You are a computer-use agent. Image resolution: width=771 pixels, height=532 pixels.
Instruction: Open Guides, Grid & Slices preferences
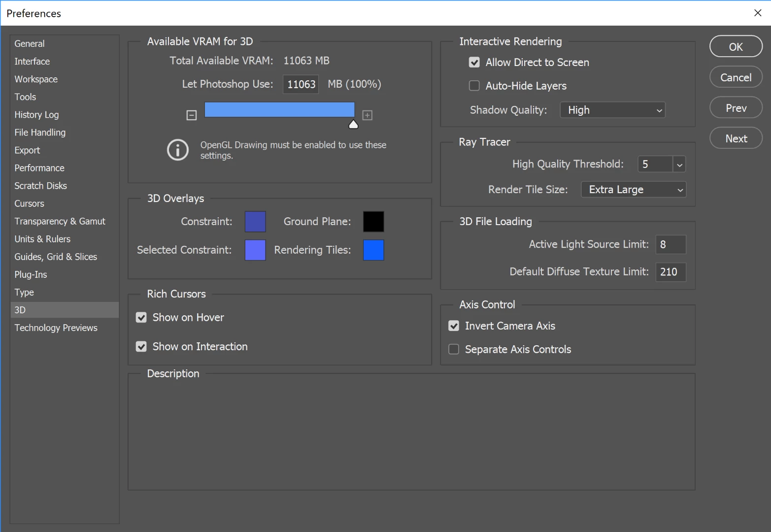[65, 257]
